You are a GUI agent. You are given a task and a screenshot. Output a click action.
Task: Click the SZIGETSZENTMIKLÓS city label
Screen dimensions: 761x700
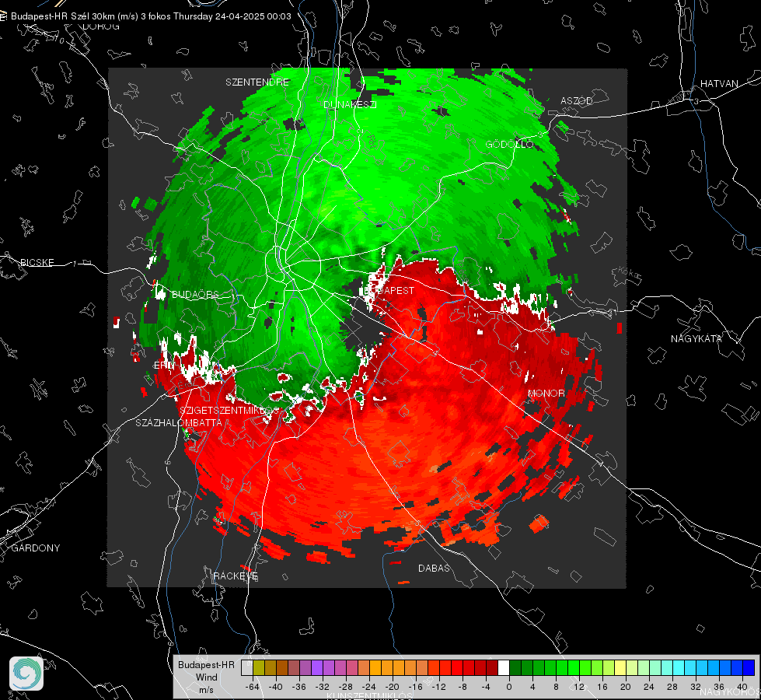229,411
